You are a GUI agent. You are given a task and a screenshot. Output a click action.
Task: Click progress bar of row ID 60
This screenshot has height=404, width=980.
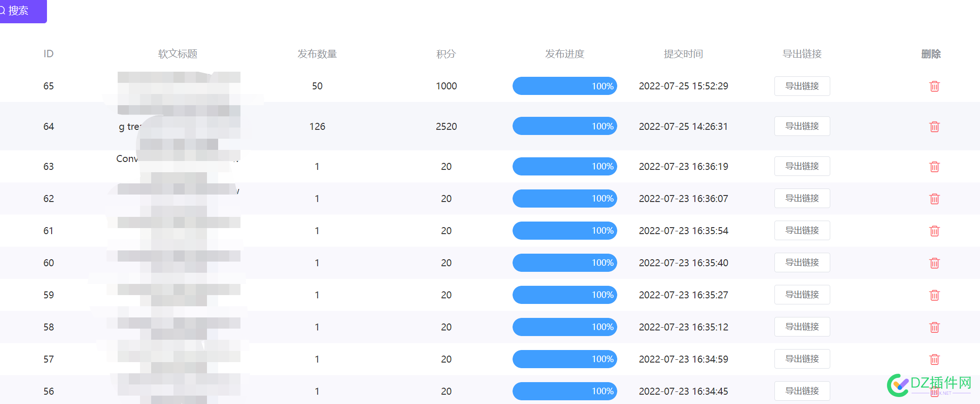point(565,263)
